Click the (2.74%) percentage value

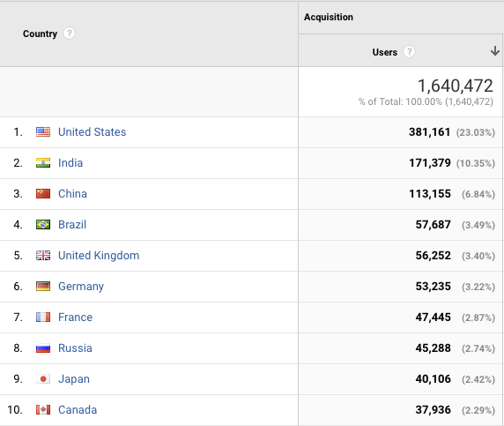click(478, 348)
